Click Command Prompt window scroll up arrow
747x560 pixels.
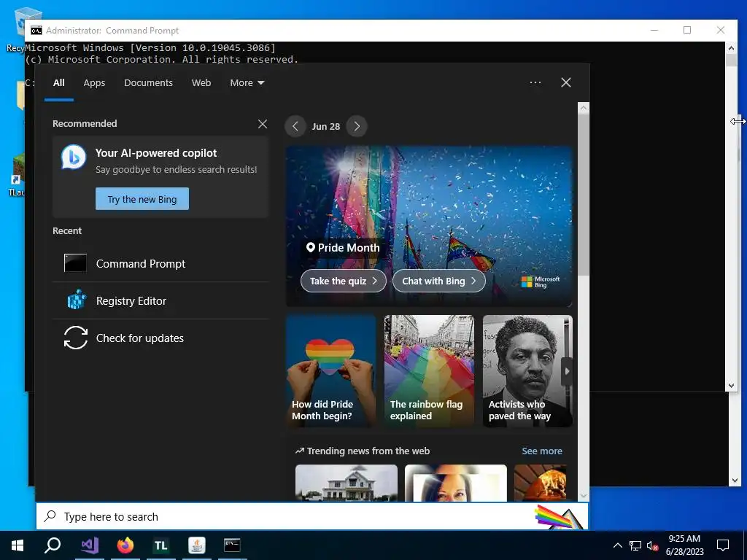pos(731,47)
